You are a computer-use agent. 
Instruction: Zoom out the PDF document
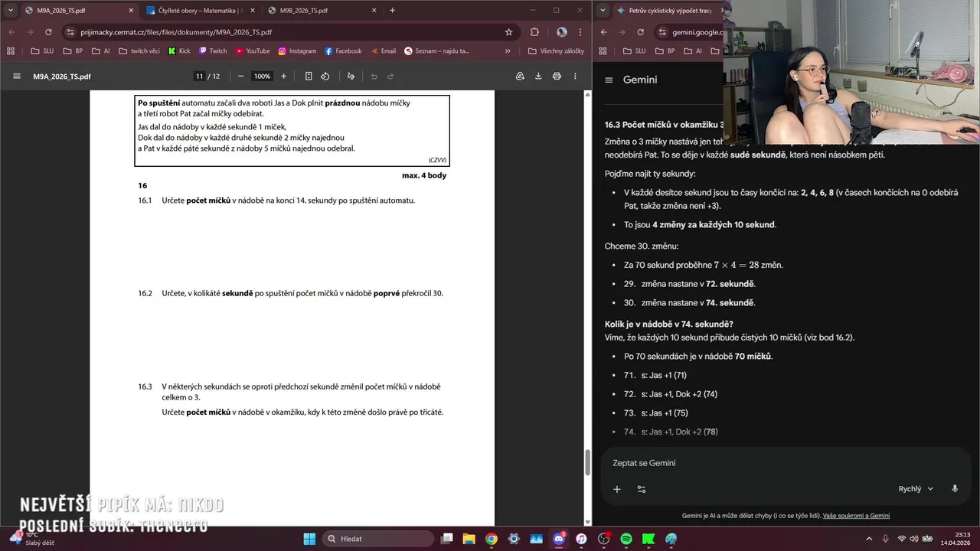240,77
